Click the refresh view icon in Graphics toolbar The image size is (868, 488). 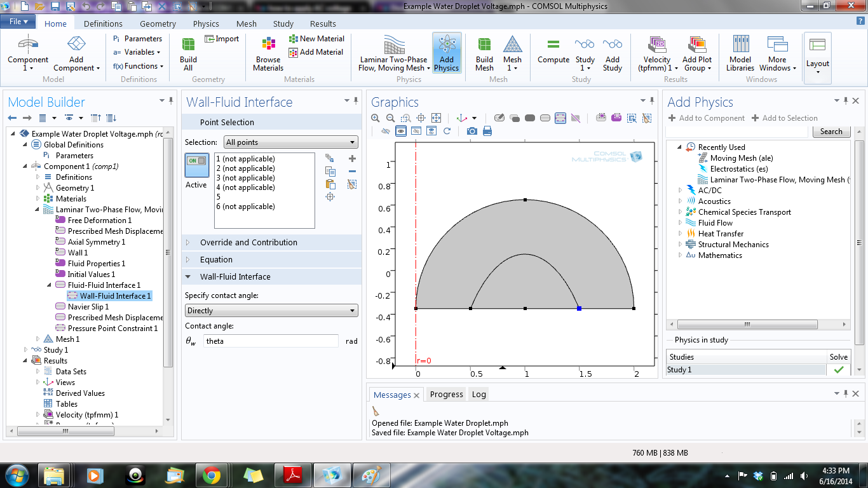447,131
